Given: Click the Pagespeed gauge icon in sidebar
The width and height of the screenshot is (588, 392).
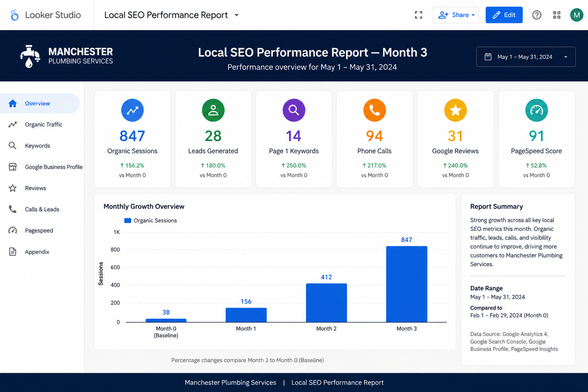Looking at the screenshot, I should (x=13, y=230).
